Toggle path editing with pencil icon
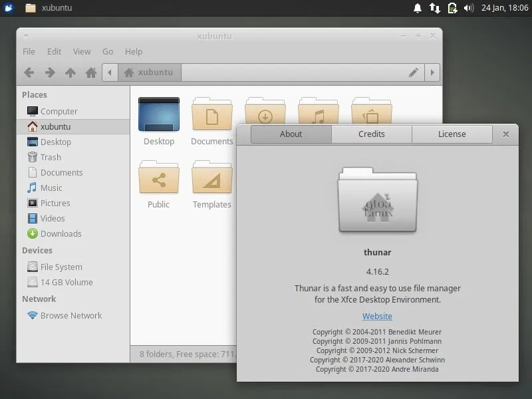Screen dimensions: 532x399 [414, 72]
